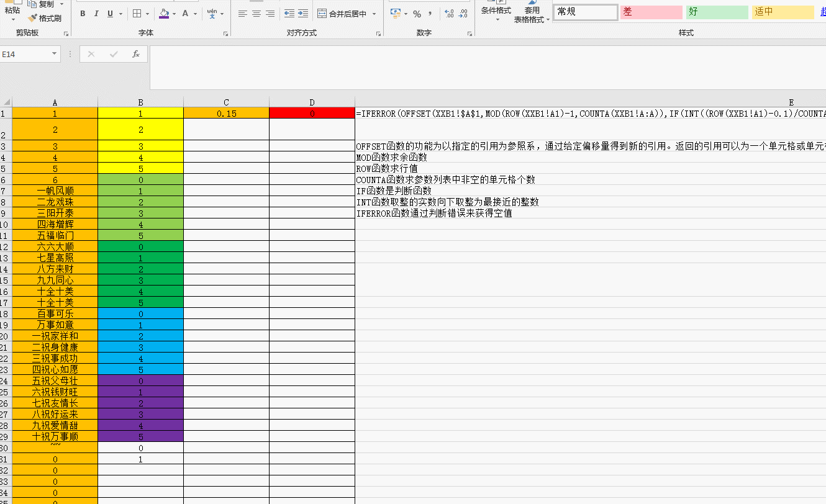Screen dimensions: 826x504
Task: Click 格式刷 format painter
Action: point(45,18)
